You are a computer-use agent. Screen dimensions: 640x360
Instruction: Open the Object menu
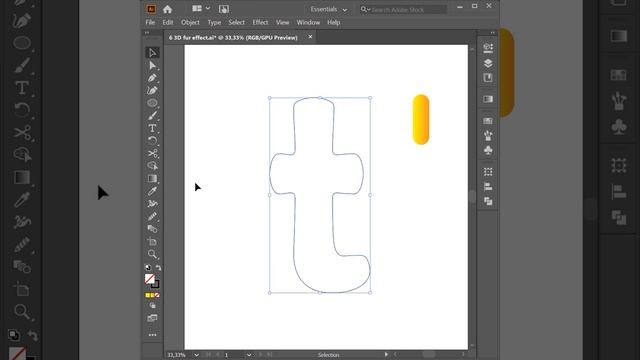click(190, 22)
